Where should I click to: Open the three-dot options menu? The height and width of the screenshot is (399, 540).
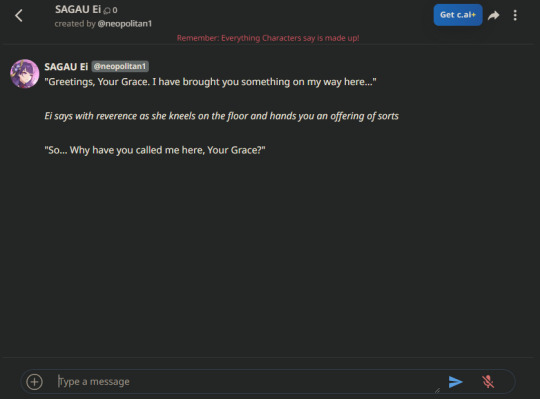515,15
